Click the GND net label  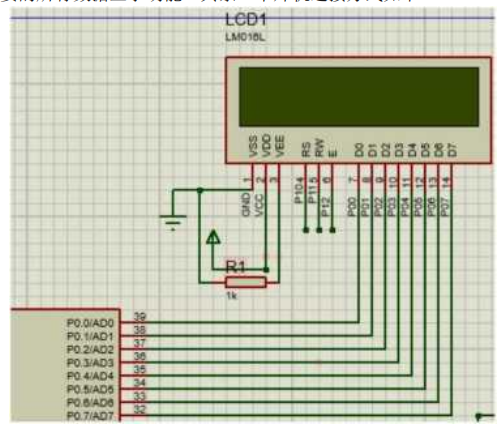pyautogui.click(x=246, y=204)
